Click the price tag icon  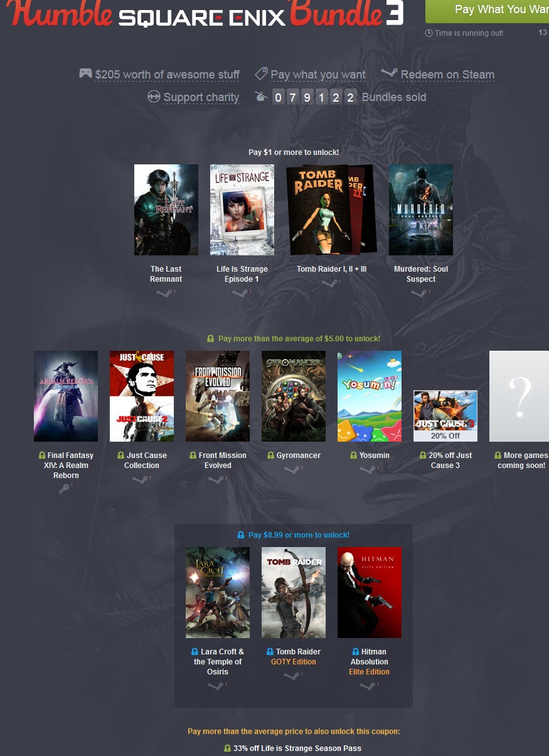pos(261,73)
